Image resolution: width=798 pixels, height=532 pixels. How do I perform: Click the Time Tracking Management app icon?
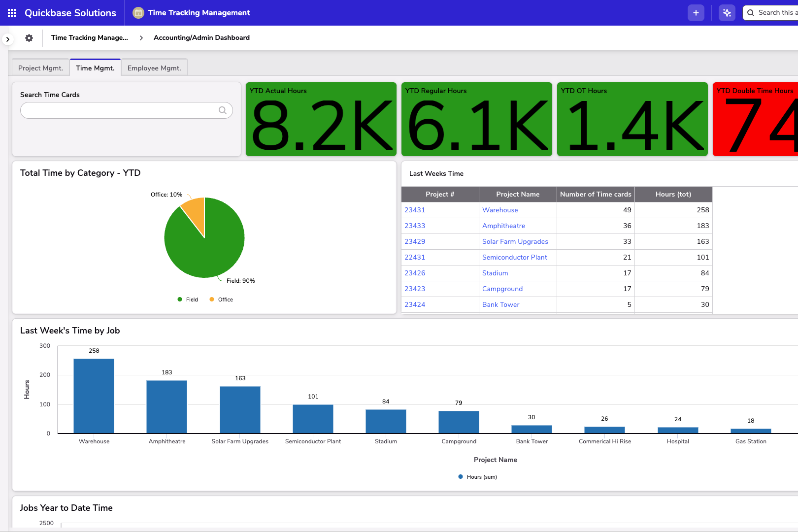click(x=137, y=12)
